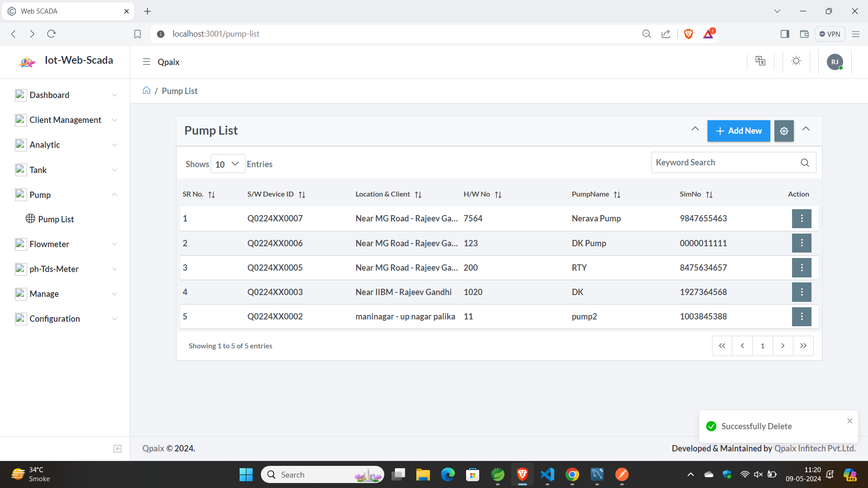The height and width of the screenshot is (488, 868).
Task: Open the language translate icon in header
Action: [x=760, y=61]
